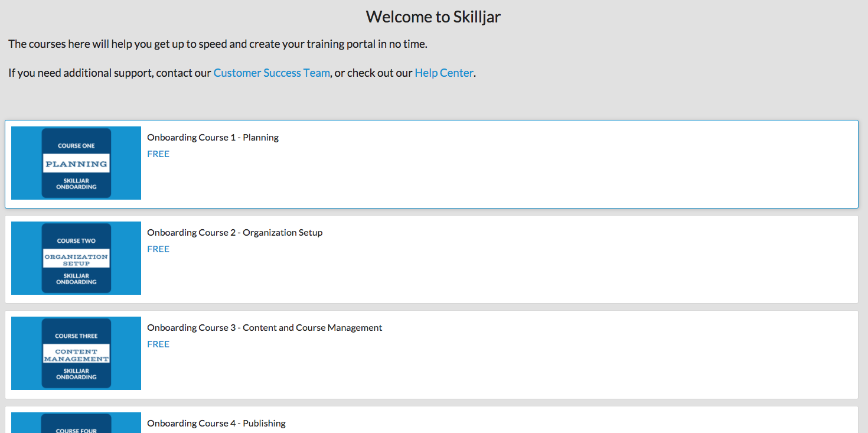Screen dimensions: 868x433
Task: Open the Customer Success Team link
Action: 272,73
